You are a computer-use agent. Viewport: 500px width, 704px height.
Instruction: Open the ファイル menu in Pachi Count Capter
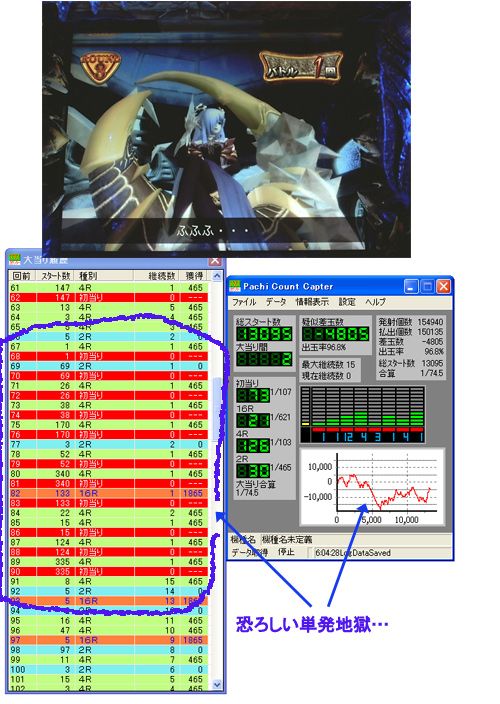tap(244, 302)
